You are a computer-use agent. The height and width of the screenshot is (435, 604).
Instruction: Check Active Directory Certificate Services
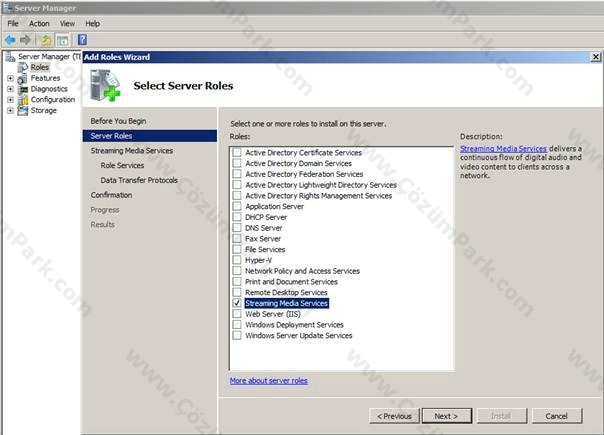(237, 153)
